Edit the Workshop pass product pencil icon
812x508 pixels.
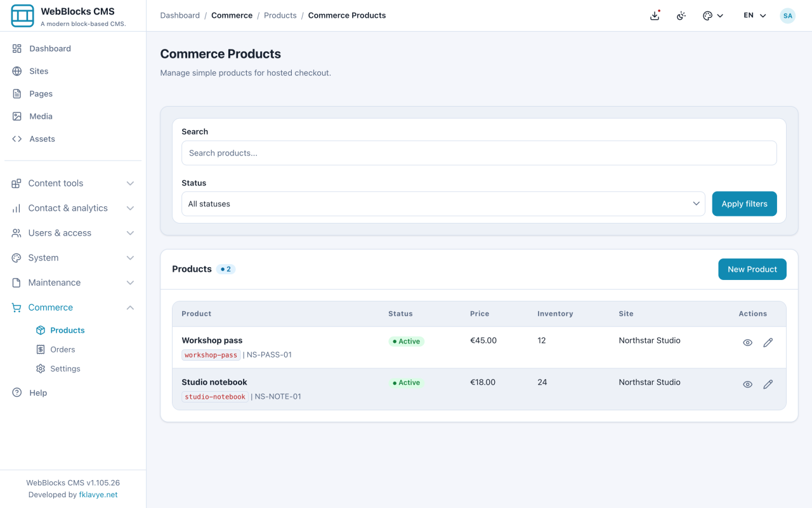point(768,342)
